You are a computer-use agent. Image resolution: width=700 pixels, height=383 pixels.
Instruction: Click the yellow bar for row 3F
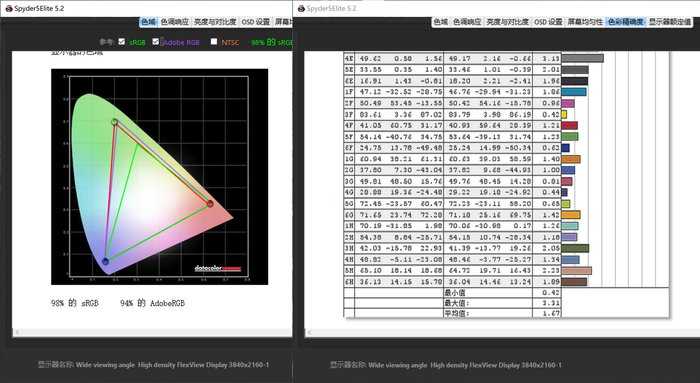564,114
